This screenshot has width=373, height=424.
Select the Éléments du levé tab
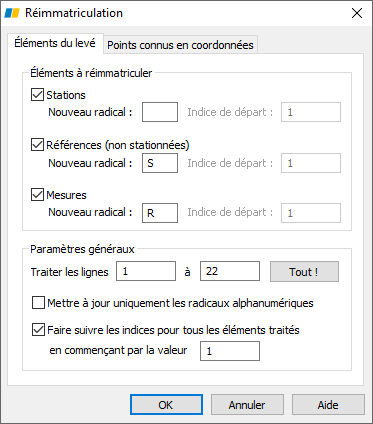pos(55,43)
